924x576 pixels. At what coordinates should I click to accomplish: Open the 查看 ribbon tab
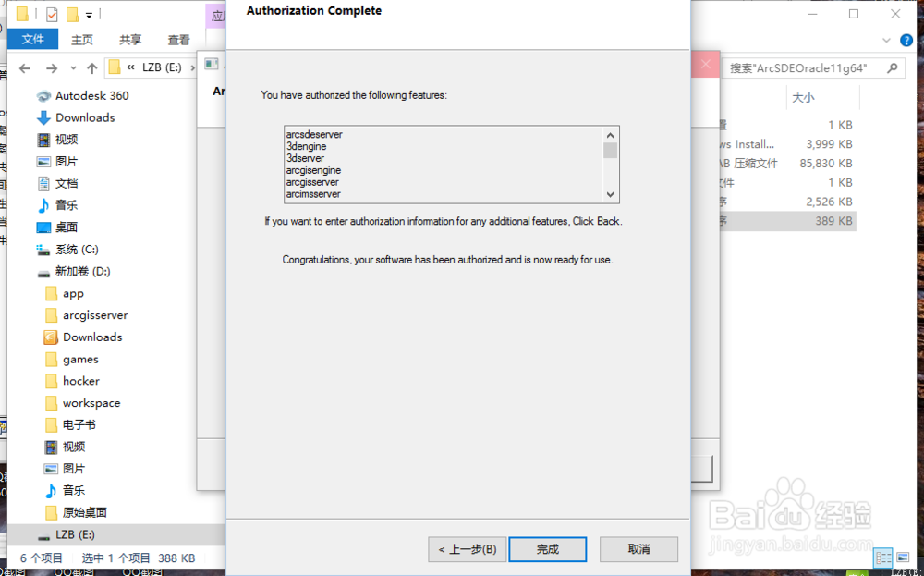tap(178, 40)
